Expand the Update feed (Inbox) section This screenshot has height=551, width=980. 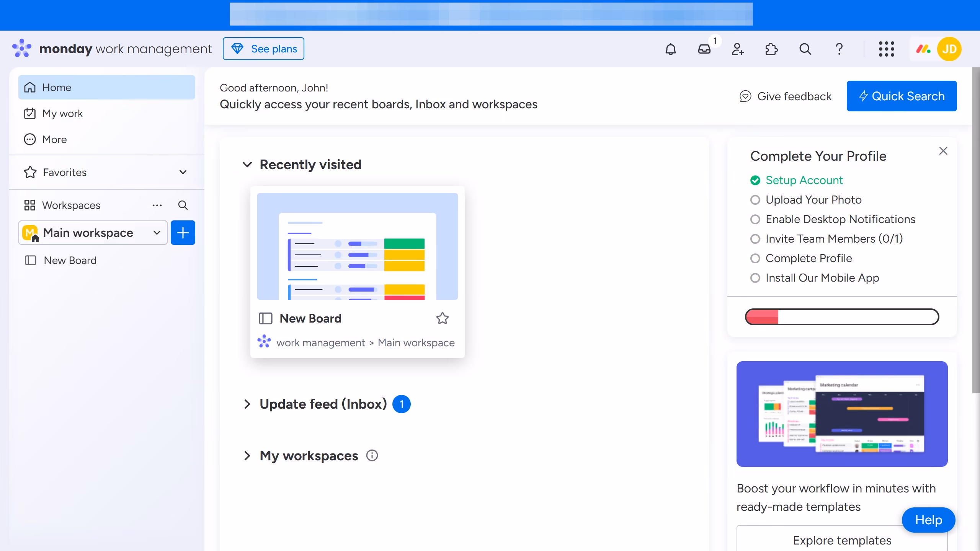248,404
